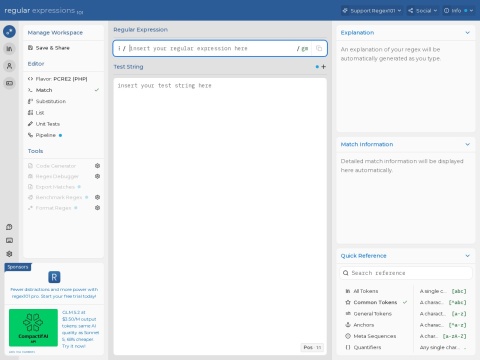Click the wiki book icon in lower sidebar

[x=9, y=227]
